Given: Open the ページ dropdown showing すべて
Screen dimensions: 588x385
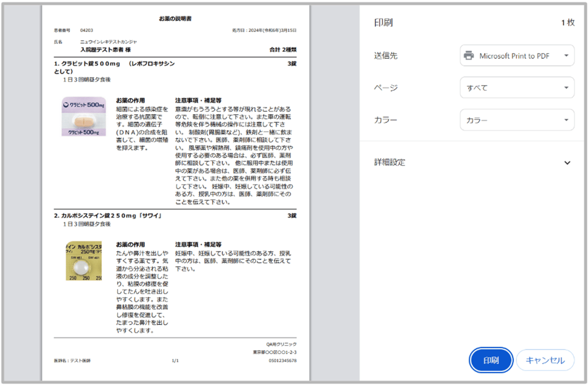Looking at the screenshot, I should coord(517,88).
